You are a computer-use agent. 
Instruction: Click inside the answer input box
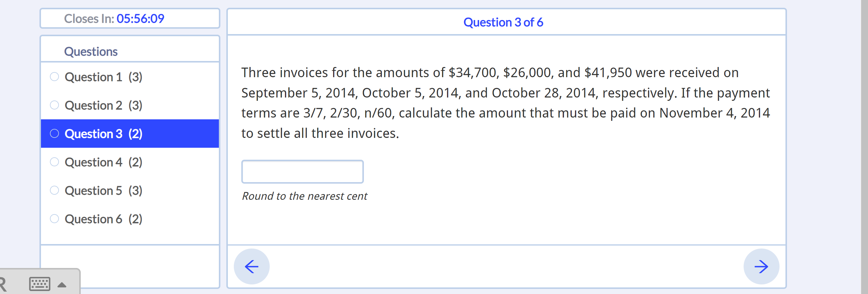302,172
